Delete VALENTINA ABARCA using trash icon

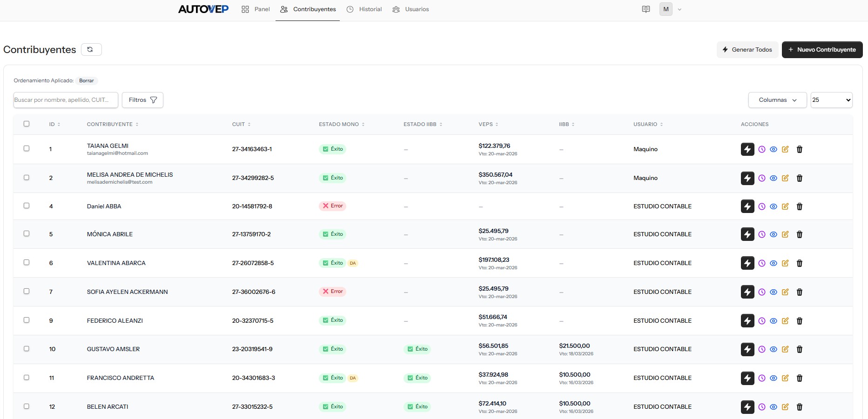click(x=799, y=263)
